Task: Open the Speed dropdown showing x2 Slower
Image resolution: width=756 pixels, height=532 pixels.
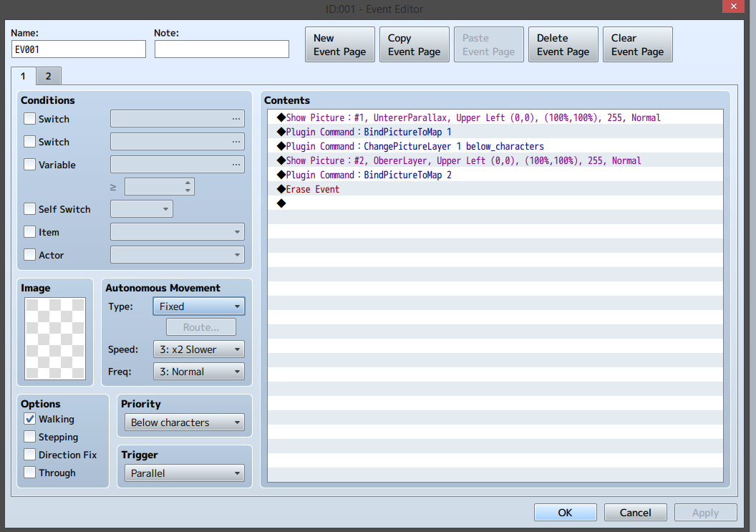Action: point(198,349)
